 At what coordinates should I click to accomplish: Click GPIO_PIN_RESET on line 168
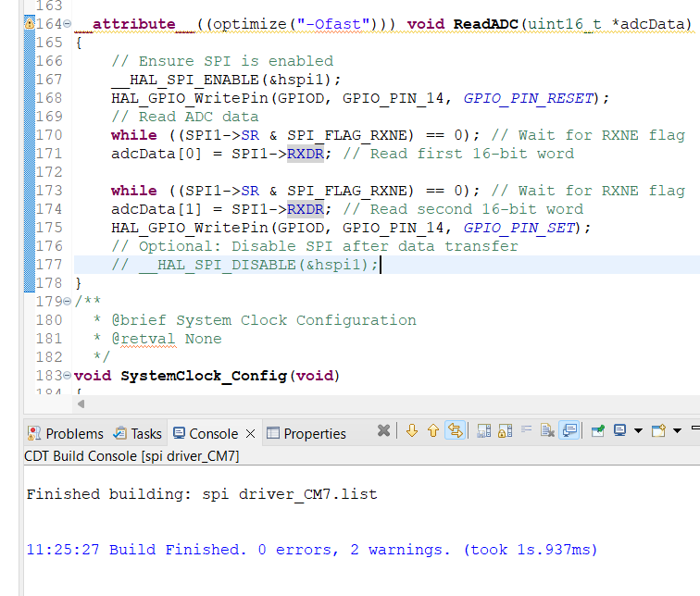point(529,98)
